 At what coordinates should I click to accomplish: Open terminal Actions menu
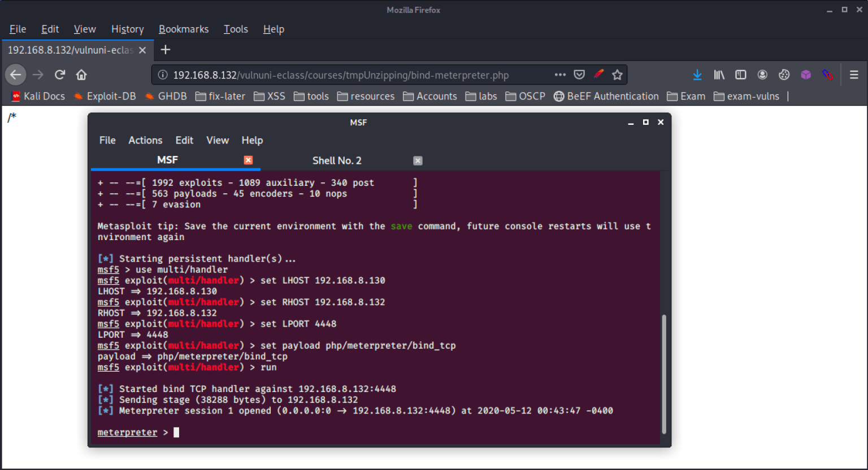tap(145, 140)
